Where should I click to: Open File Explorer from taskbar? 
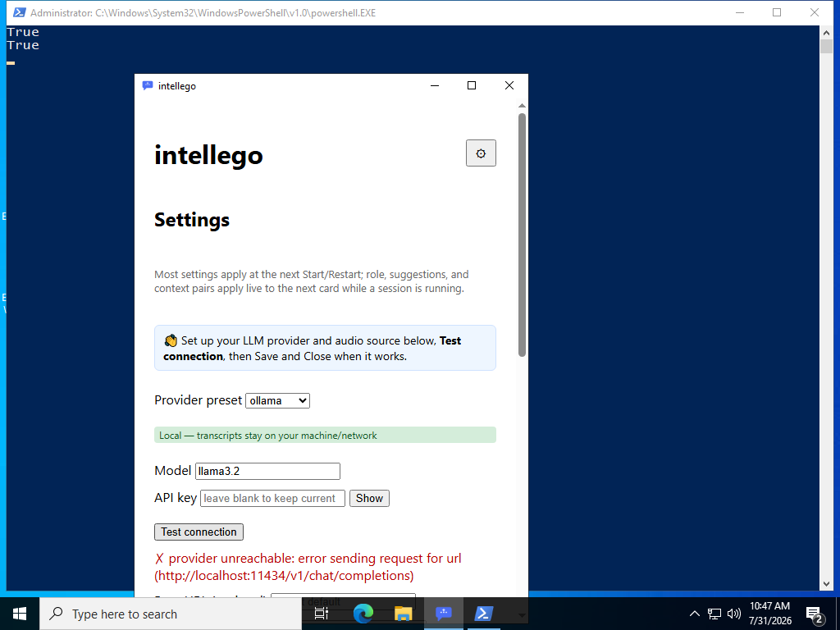click(403, 614)
